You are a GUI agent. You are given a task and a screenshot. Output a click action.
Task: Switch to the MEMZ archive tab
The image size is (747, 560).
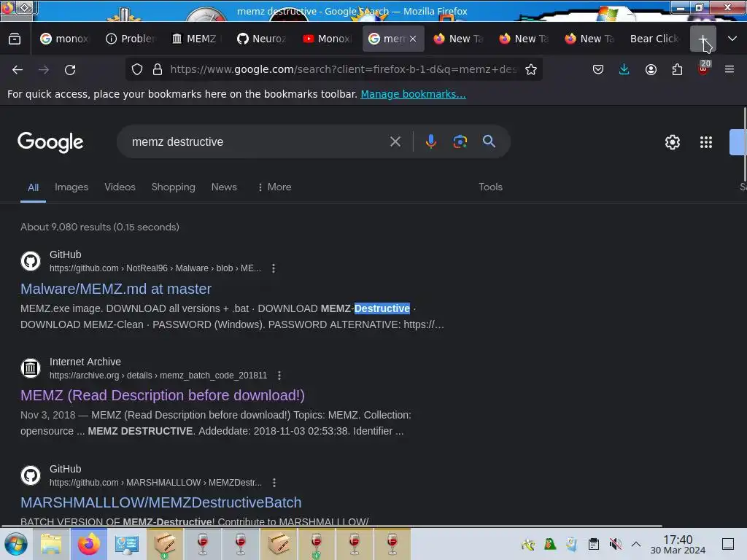point(196,39)
